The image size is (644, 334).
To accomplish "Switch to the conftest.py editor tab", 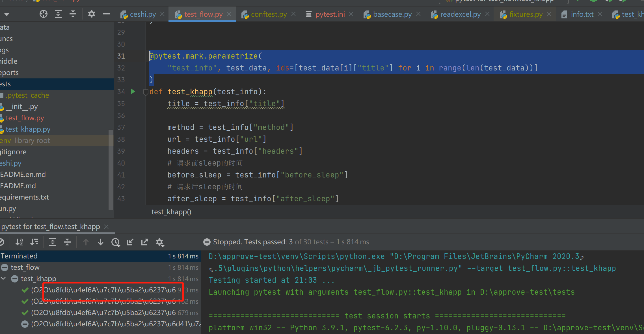I will [x=269, y=14].
